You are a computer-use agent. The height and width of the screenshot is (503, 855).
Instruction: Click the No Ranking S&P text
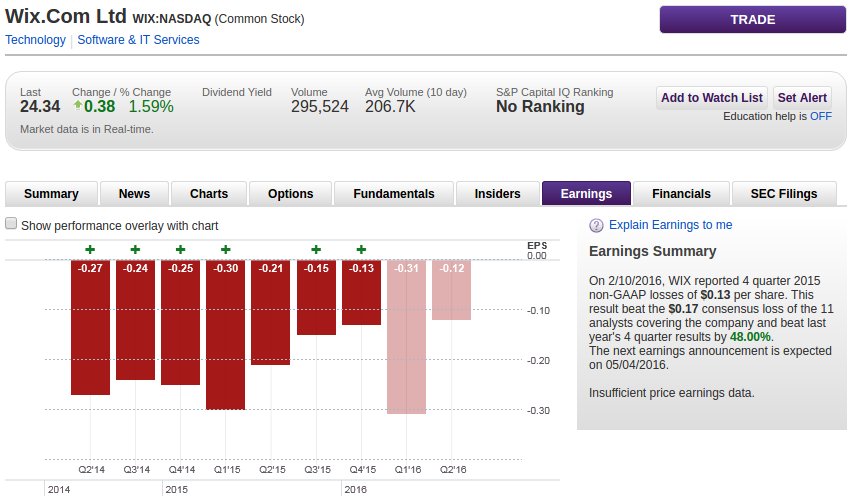tap(540, 106)
